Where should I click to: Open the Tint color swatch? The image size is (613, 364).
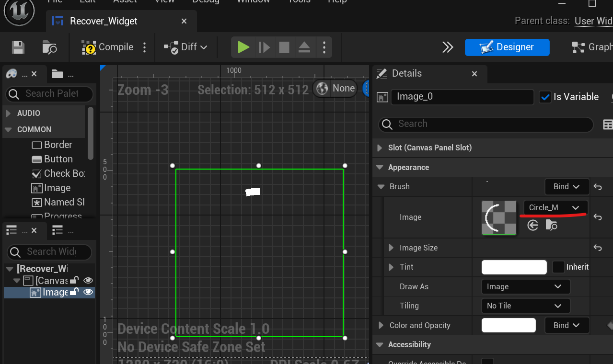point(514,267)
